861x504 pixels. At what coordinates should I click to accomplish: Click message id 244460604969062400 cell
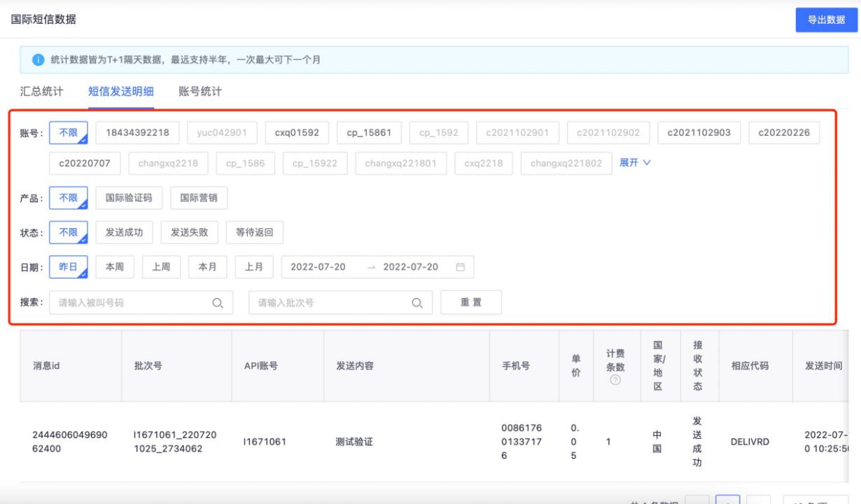[x=70, y=442]
